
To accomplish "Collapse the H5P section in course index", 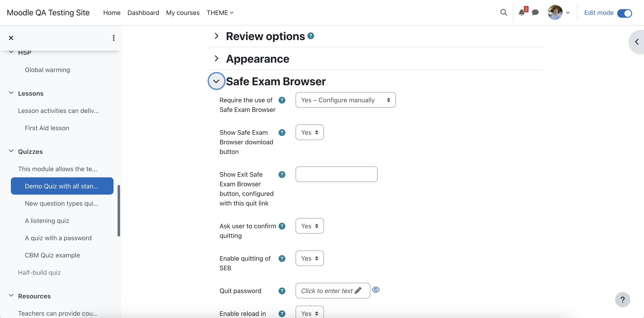I will tap(11, 52).
